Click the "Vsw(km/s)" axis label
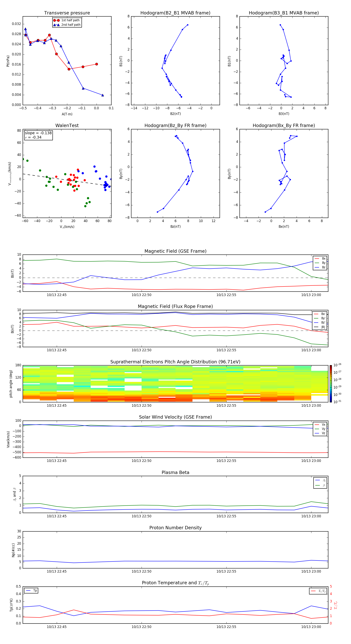This screenshot has height=644, width=351. (8, 439)
